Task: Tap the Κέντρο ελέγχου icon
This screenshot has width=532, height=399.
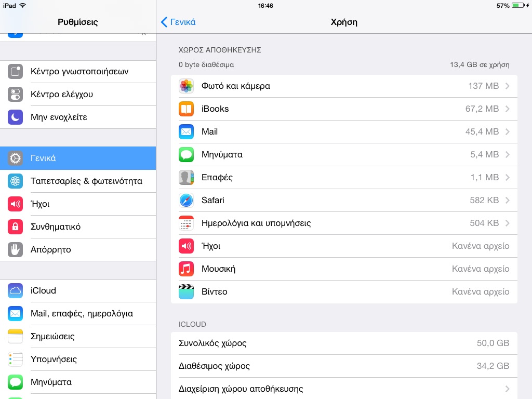Action: click(x=15, y=95)
